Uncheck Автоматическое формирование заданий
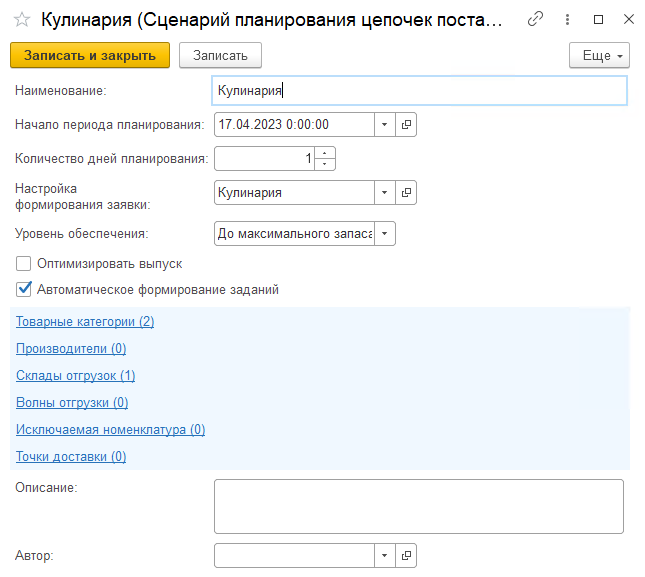This screenshot has width=645, height=577. (x=24, y=290)
